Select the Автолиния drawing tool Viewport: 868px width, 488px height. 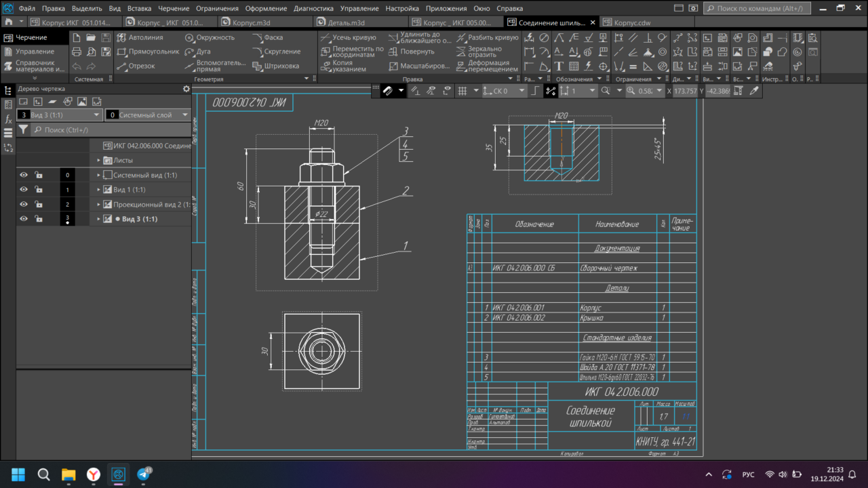point(140,37)
